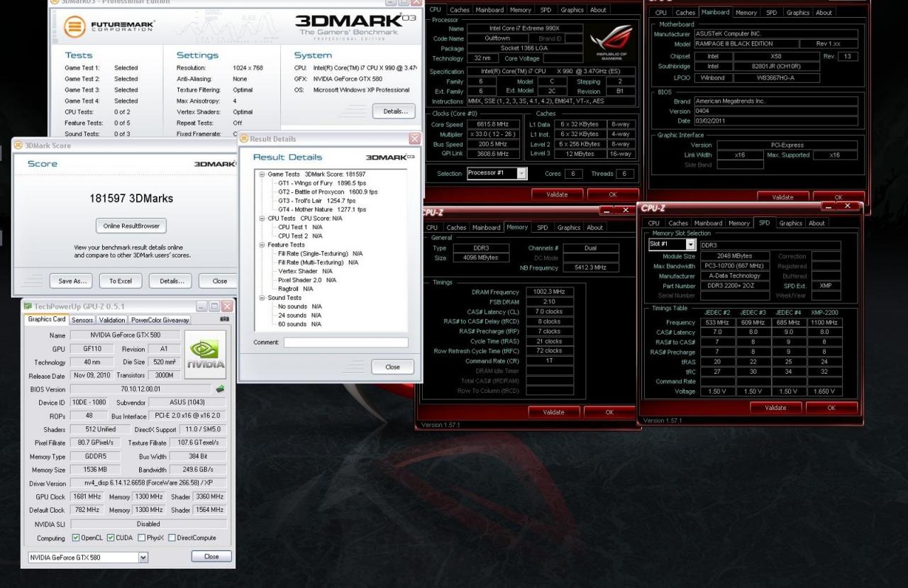Collapse the CPU Tests tree node

pos(261,218)
